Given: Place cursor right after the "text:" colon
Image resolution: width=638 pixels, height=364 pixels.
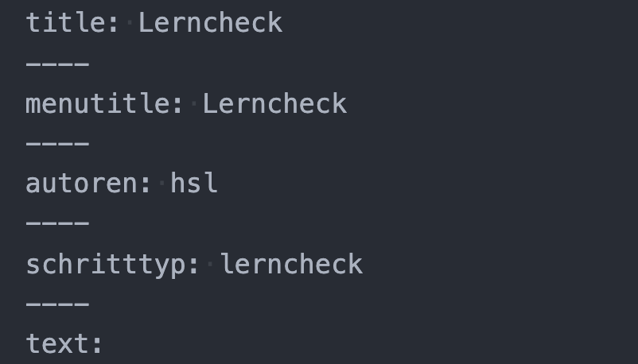Looking at the screenshot, I should (x=106, y=344).
